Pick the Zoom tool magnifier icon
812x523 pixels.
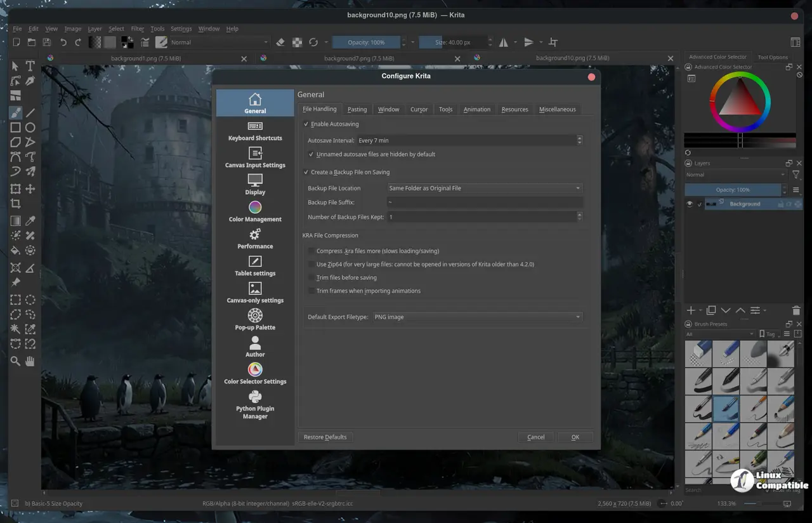click(x=15, y=361)
